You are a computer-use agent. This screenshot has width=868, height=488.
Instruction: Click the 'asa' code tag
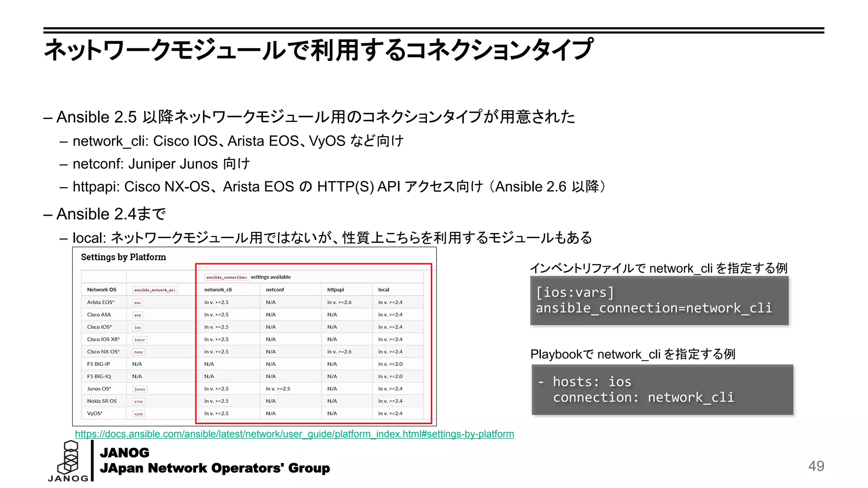point(137,315)
